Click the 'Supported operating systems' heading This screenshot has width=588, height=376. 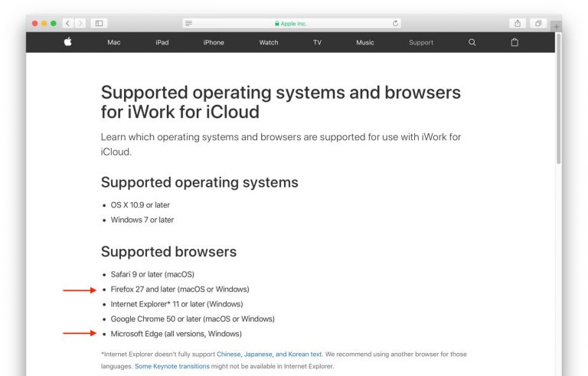[x=200, y=183]
